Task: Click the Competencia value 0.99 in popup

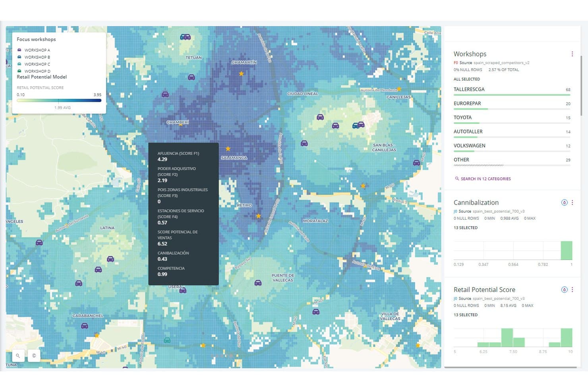Action: (x=162, y=274)
